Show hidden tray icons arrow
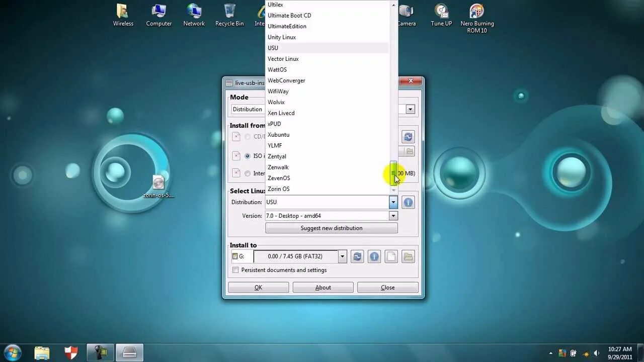 click(550, 353)
